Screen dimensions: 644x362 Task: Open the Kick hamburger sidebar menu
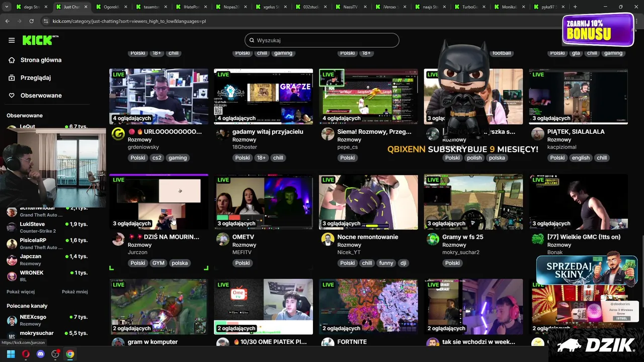pyautogui.click(x=12, y=40)
